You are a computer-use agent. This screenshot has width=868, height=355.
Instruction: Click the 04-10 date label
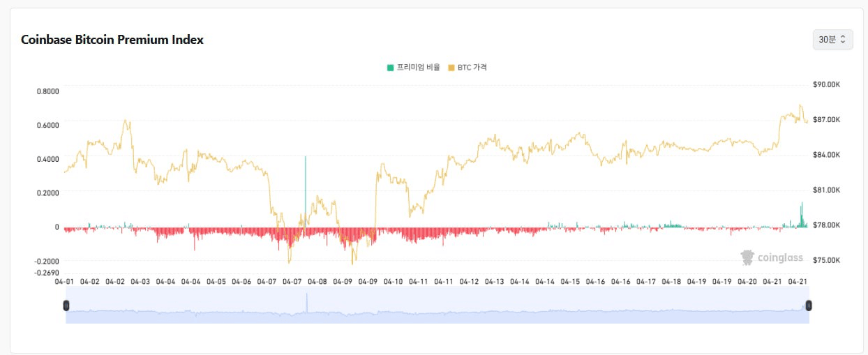(x=394, y=282)
